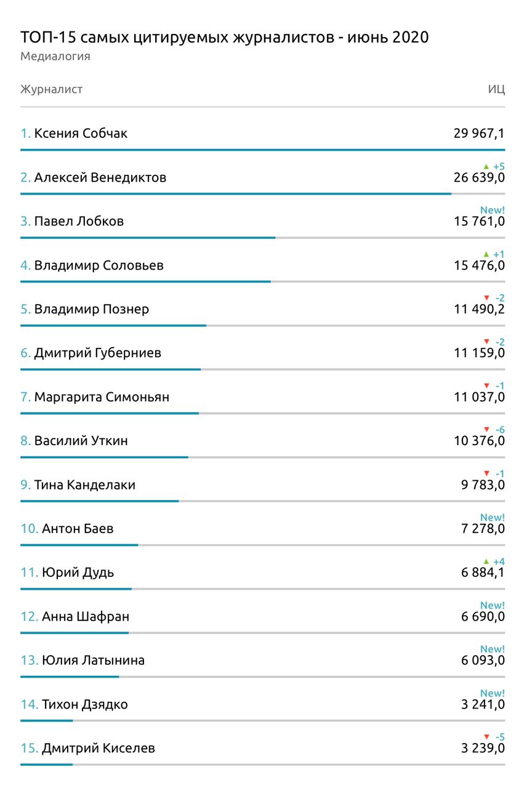Click the ИЦ column header

[x=496, y=89]
